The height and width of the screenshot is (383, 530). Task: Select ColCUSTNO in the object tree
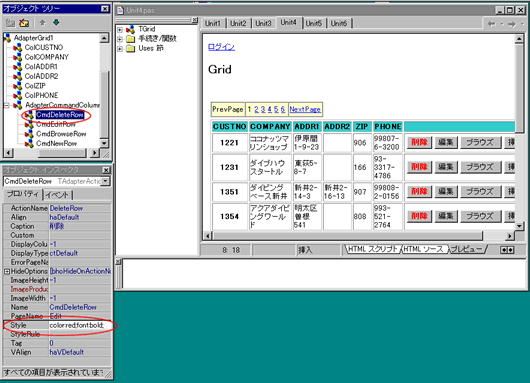coord(44,47)
